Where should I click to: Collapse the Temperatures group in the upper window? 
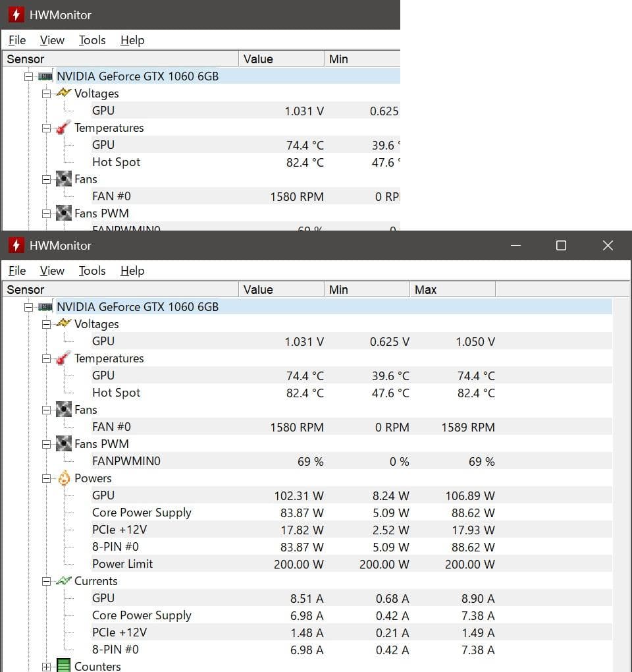(x=46, y=128)
